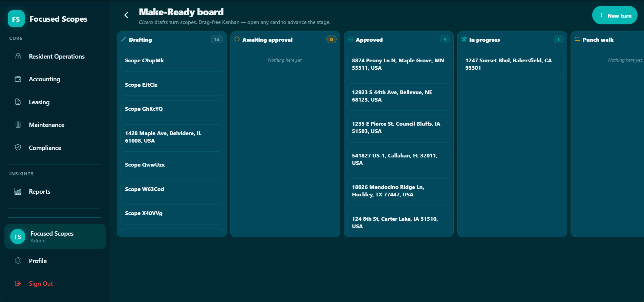This screenshot has height=302, width=644.
Task: Open Scope W63Cod card
Action: pos(172,190)
